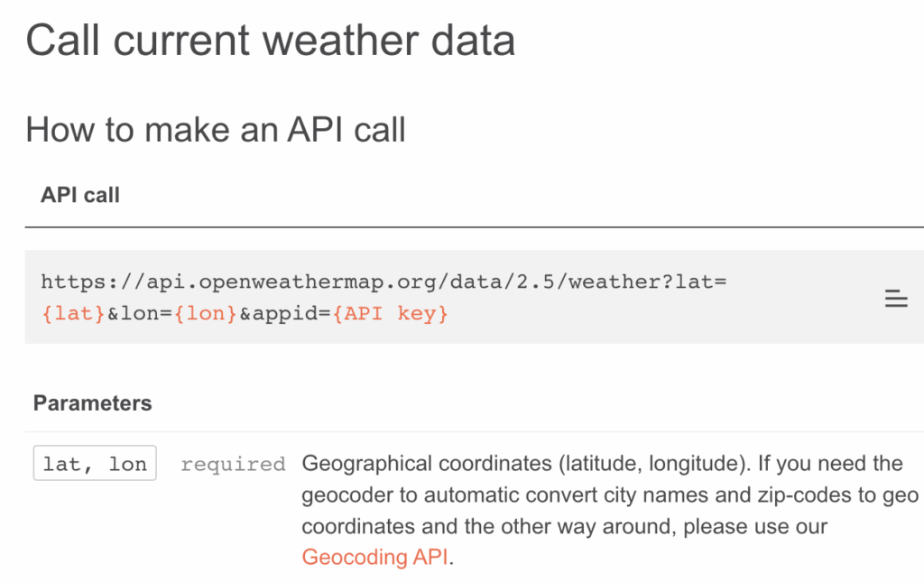Click the {lat} placeholder in the URL
Screen dimensions: 924x582
click(x=73, y=315)
